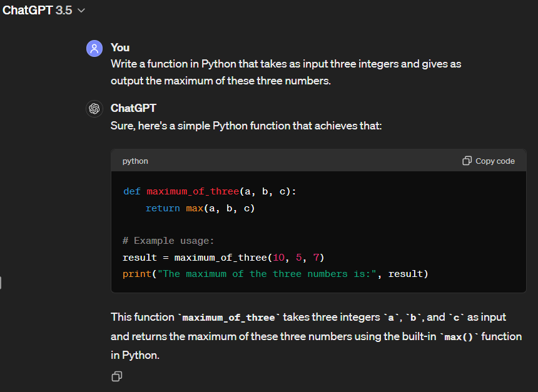Click the 'You' sender name
Screen dimensions: 538x392
[x=120, y=48]
